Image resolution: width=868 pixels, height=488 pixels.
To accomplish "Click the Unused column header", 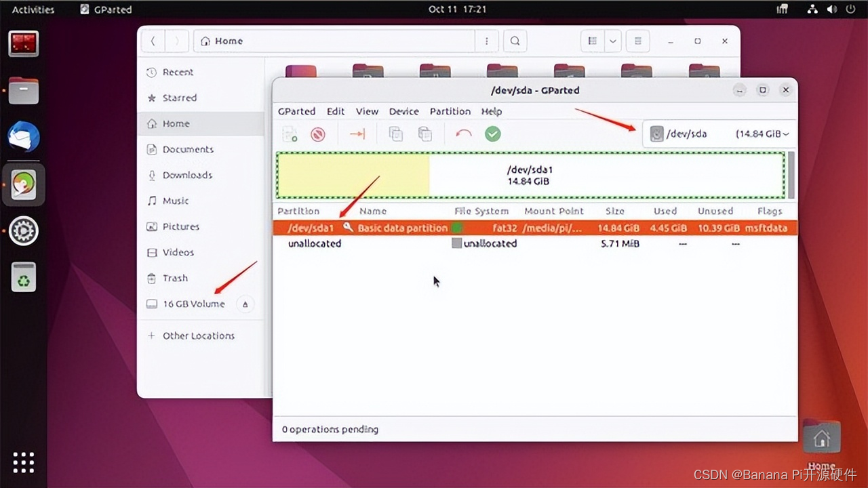I will [715, 211].
